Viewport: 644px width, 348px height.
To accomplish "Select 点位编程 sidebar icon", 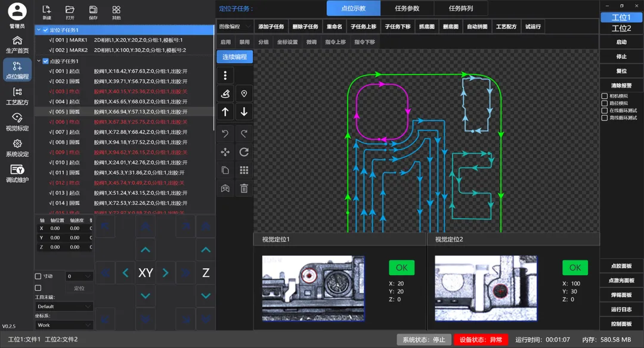I will click(17, 69).
